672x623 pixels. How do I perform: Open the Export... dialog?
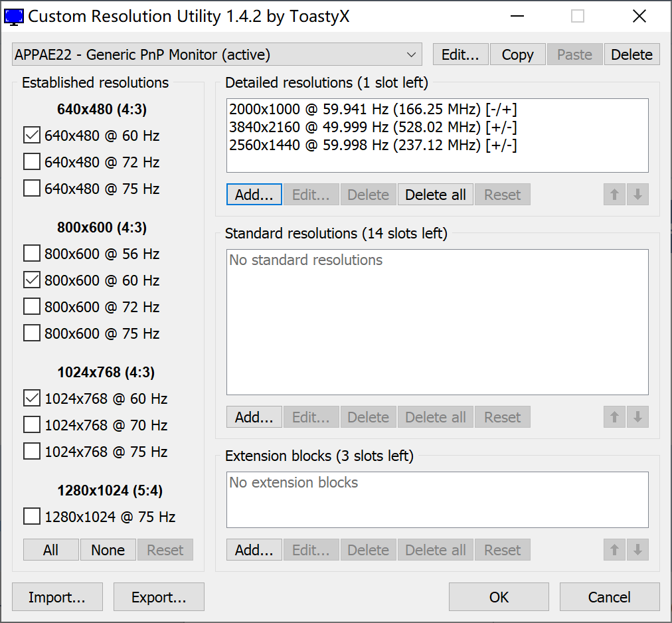159,597
